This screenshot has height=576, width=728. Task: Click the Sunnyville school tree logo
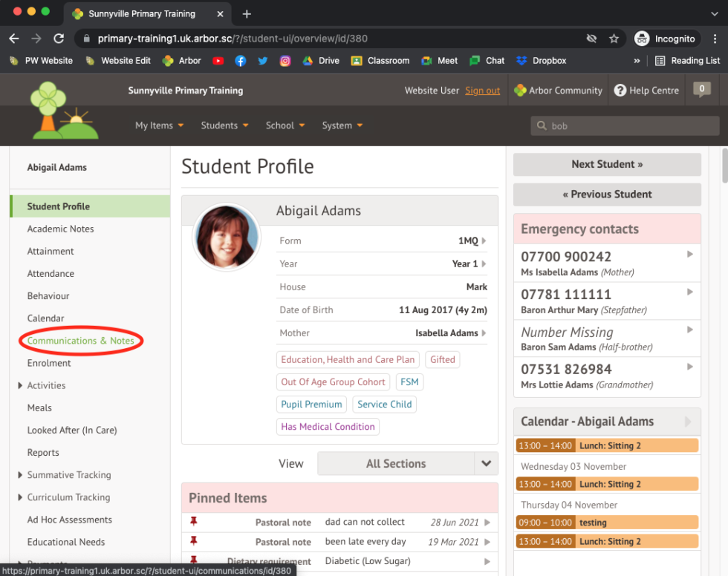pos(64,109)
